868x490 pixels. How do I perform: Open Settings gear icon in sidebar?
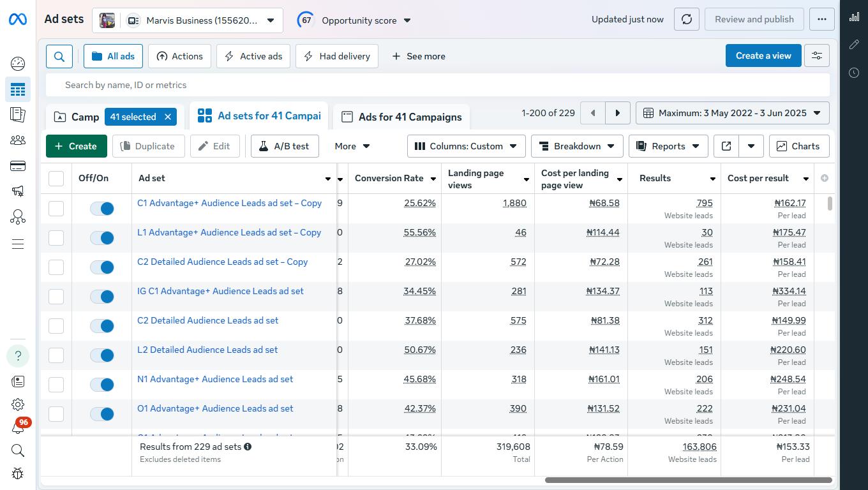(x=18, y=405)
